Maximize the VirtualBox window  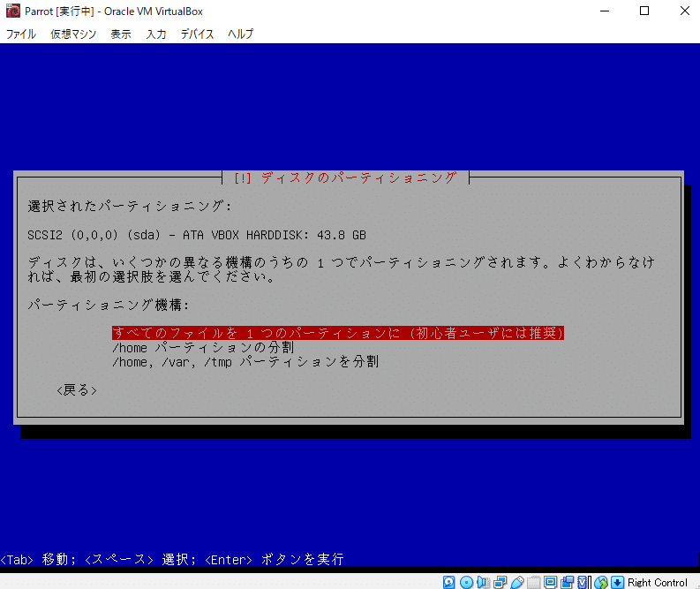coord(644,11)
